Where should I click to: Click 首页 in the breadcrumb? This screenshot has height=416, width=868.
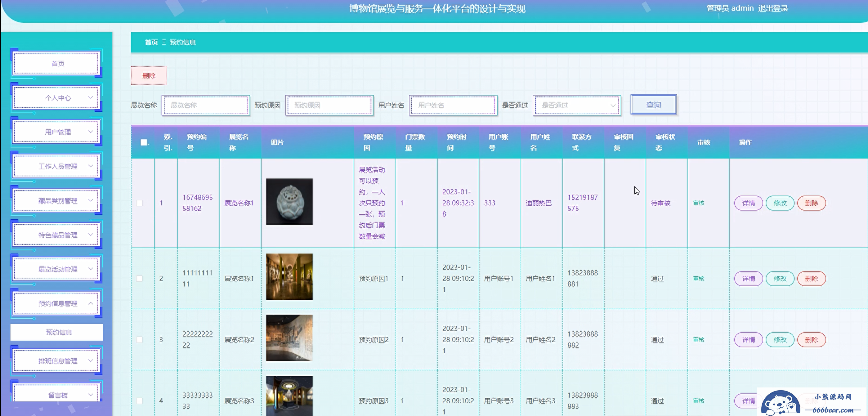coord(151,42)
